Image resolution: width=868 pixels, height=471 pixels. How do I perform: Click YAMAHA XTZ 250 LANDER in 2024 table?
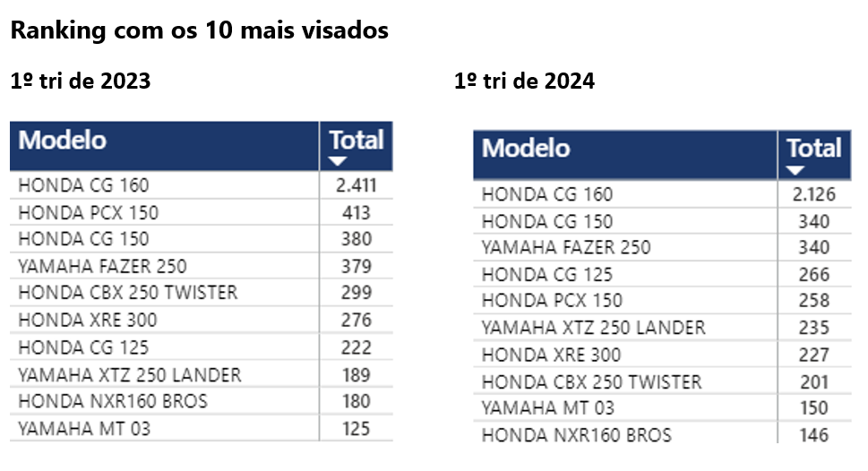pos(593,328)
